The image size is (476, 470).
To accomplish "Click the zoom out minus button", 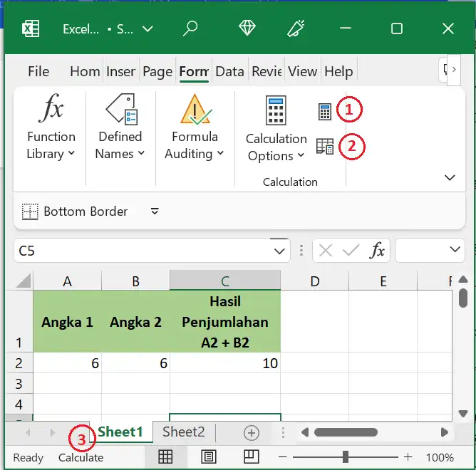I will (283, 456).
